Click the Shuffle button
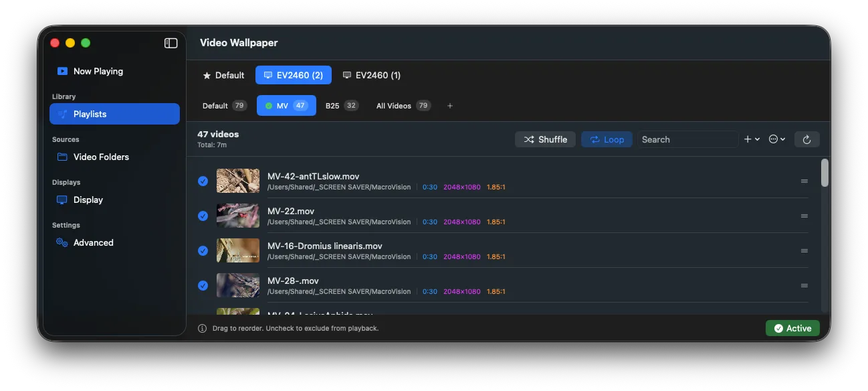Viewport: 868px width, 391px height. (545, 139)
